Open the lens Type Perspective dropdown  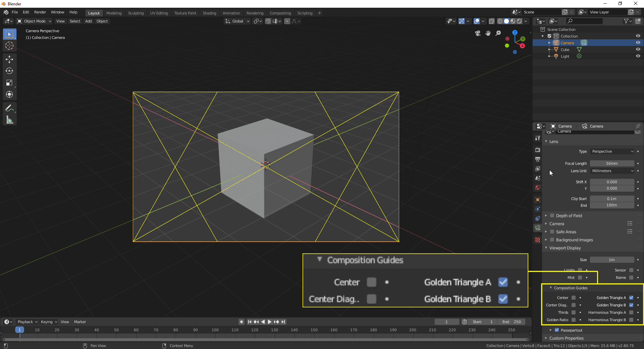[612, 151]
